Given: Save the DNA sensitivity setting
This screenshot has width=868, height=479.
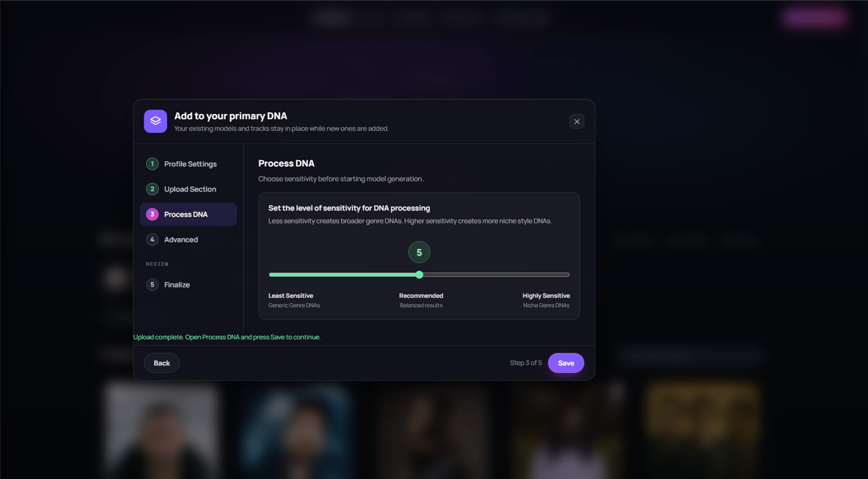Looking at the screenshot, I should pyautogui.click(x=566, y=363).
